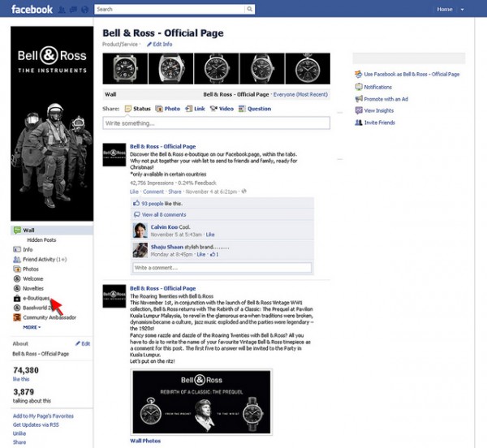
Task: Click the Unlike link
Action: (x=19, y=433)
